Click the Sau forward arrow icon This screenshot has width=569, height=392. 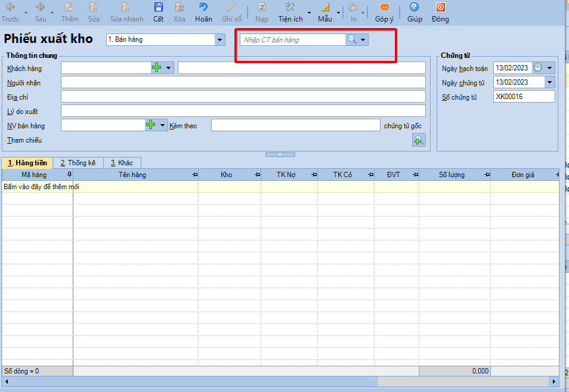pos(40,7)
